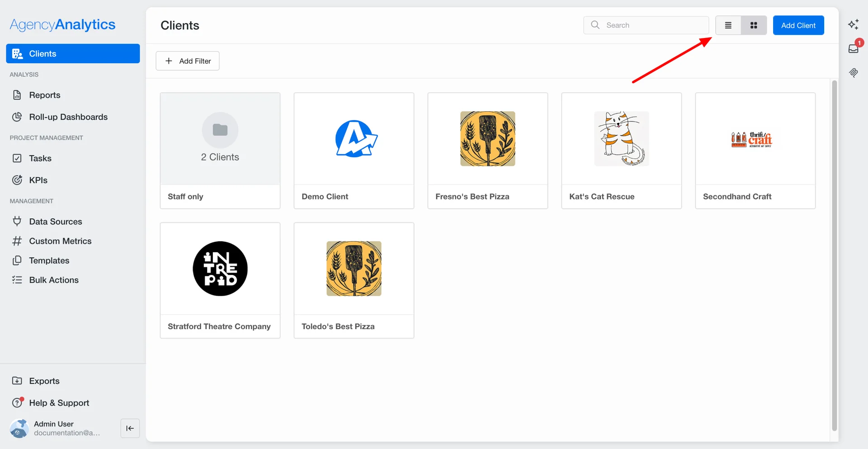Image resolution: width=868 pixels, height=449 pixels.
Task: Open Stratford Theatre Company logo thumbnail
Action: [220, 269]
